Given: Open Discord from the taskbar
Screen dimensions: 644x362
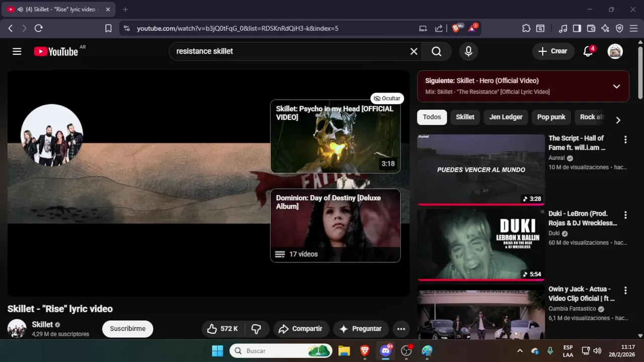Looking at the screenshot, I should click(386, 350).
